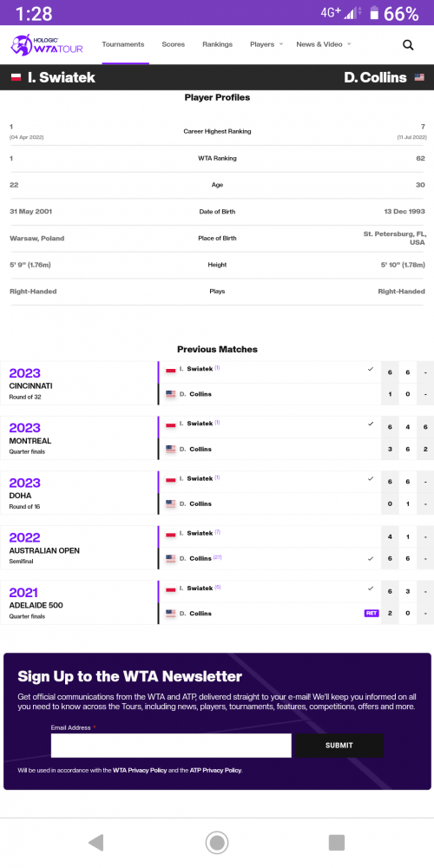The height and width of the screenshot is (868, 434).
Task: Open the WTA Privacy Policy link
Action: point(140,770)
